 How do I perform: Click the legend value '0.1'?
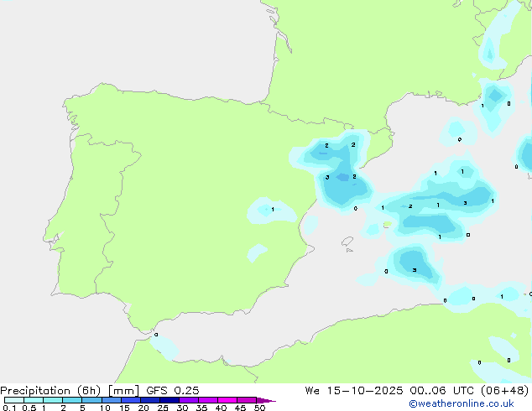[x=9, y=408]
